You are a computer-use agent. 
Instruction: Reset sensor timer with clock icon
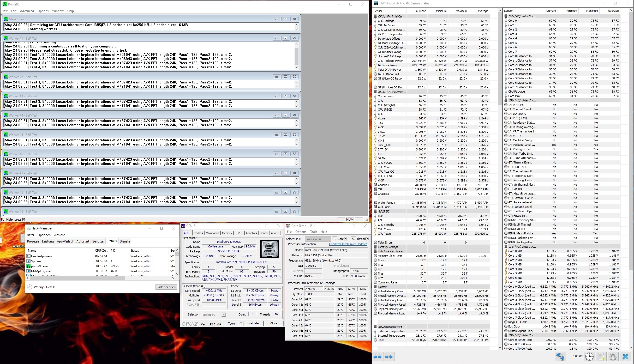pos(589,357)
